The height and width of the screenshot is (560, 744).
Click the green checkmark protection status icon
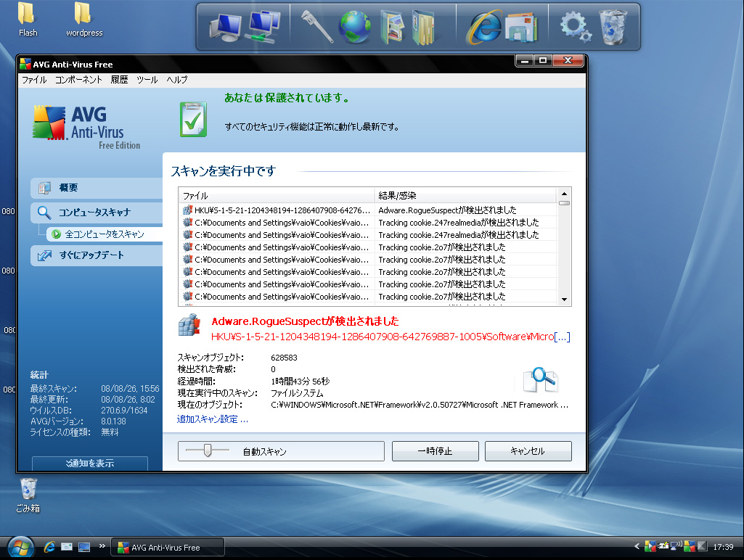193,120
